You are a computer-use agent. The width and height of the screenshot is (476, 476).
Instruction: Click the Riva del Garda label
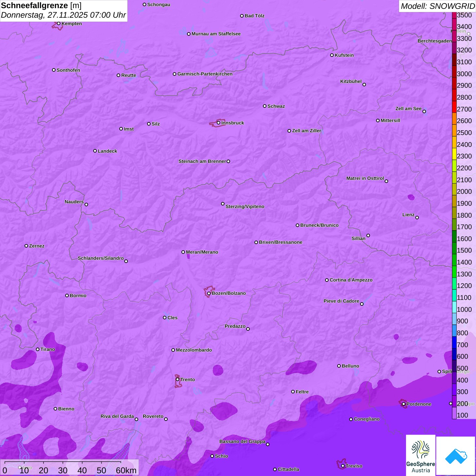click(x=117, y=416)
